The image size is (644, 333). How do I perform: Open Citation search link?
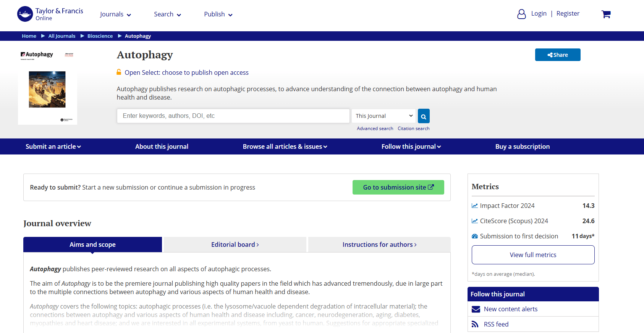click(414, 129)
